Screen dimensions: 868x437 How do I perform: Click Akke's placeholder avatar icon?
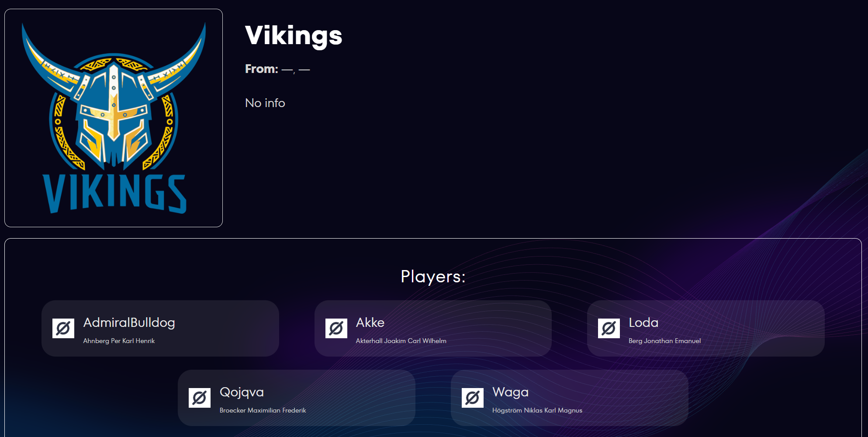[336, 328]
